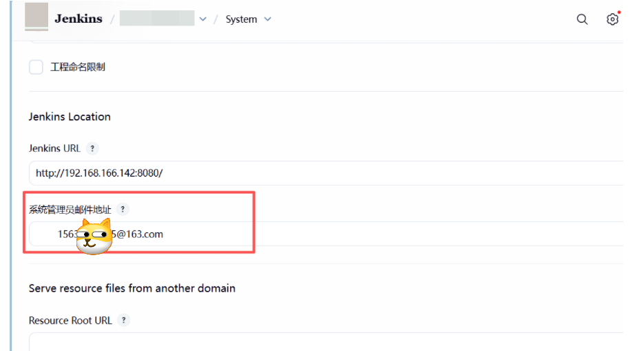The height and width of the screenshot is (351, 644).
Task: Select the Jenkins Location section heading
Action: click(70, 117)
